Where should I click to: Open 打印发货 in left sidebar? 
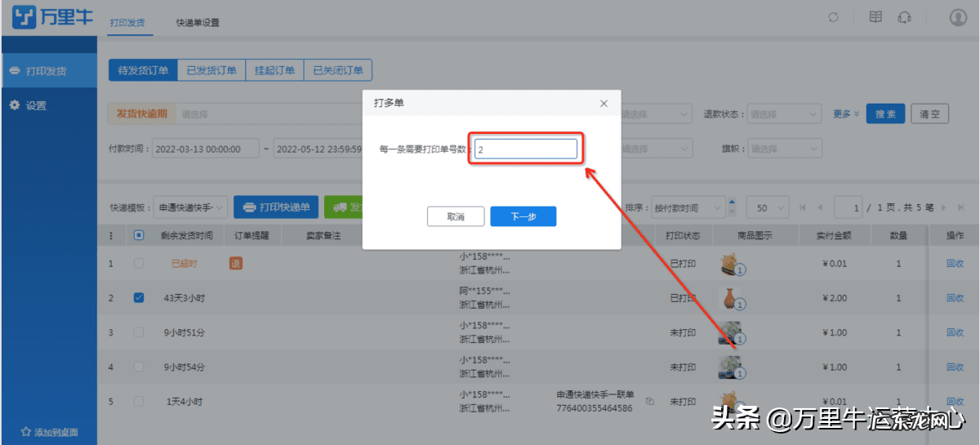tap(49, 71)
